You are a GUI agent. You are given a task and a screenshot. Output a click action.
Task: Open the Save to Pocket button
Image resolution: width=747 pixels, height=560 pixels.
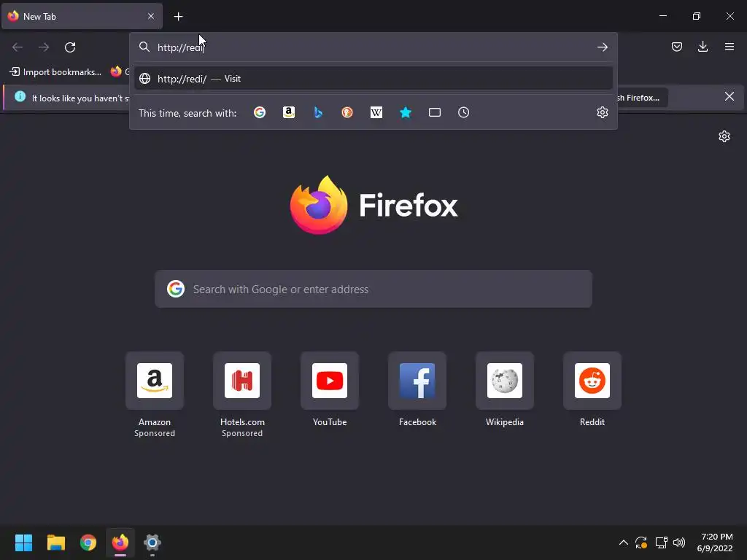677,47
